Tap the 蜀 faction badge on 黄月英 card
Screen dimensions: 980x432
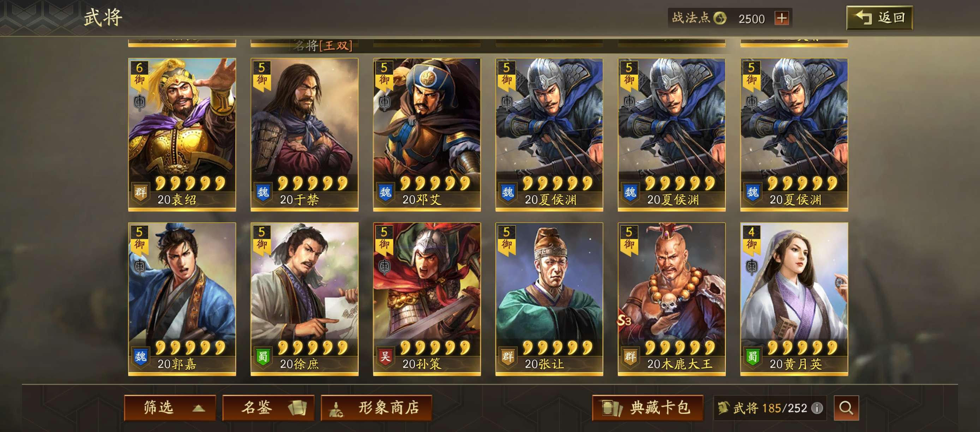pos(753,357)
